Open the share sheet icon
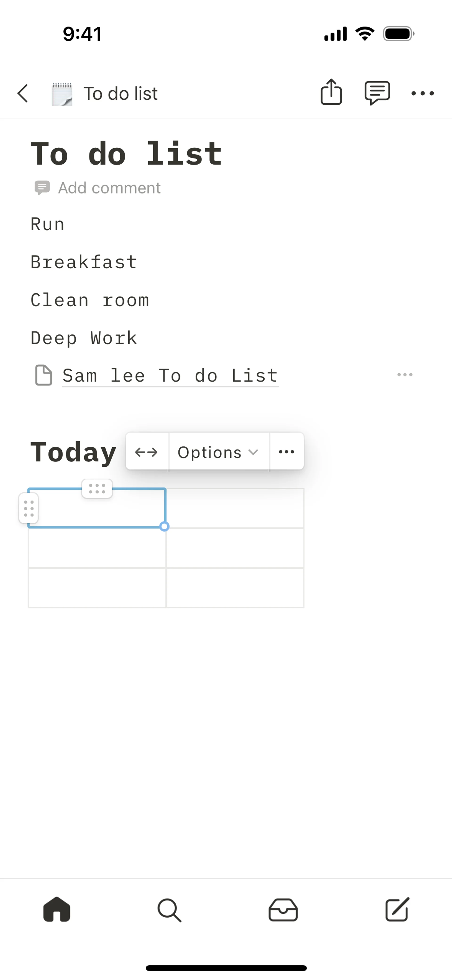452x980 pixels. [331, 92]
